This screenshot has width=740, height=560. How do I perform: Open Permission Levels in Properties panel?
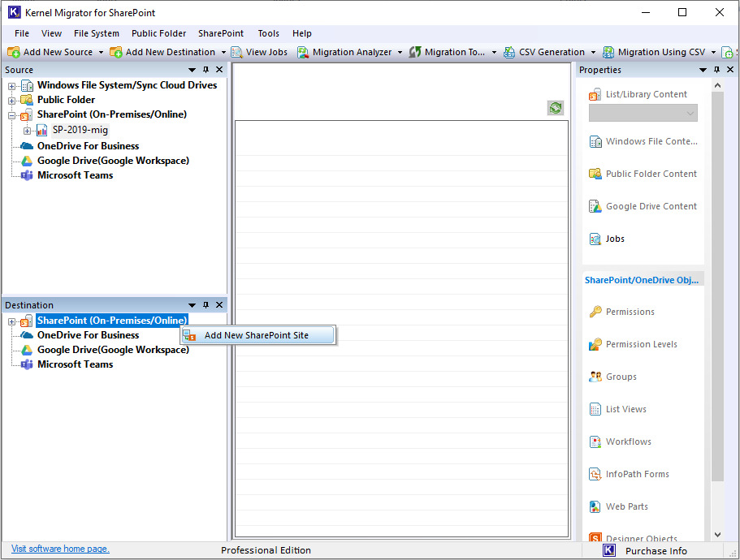pos(633,344)
